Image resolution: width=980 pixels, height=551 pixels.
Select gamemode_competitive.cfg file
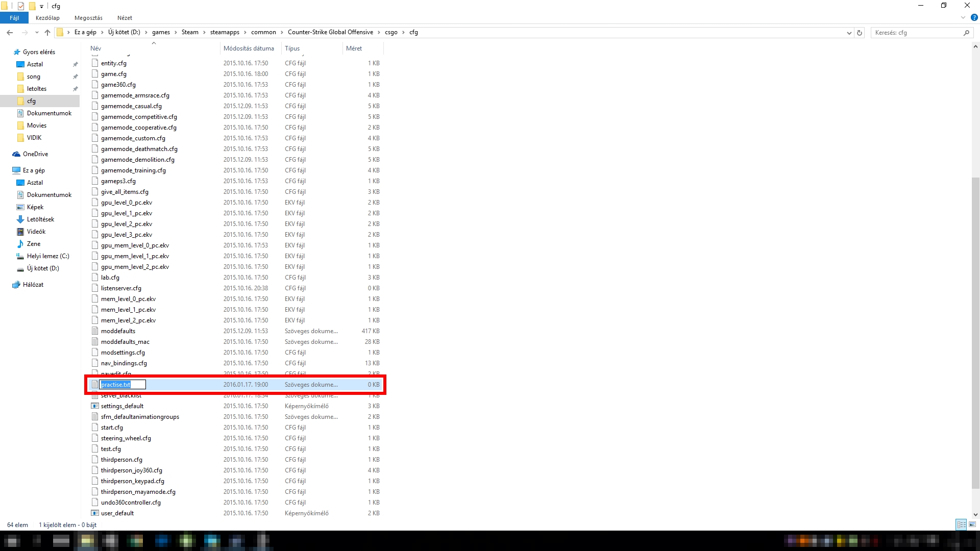click(139, 117)
